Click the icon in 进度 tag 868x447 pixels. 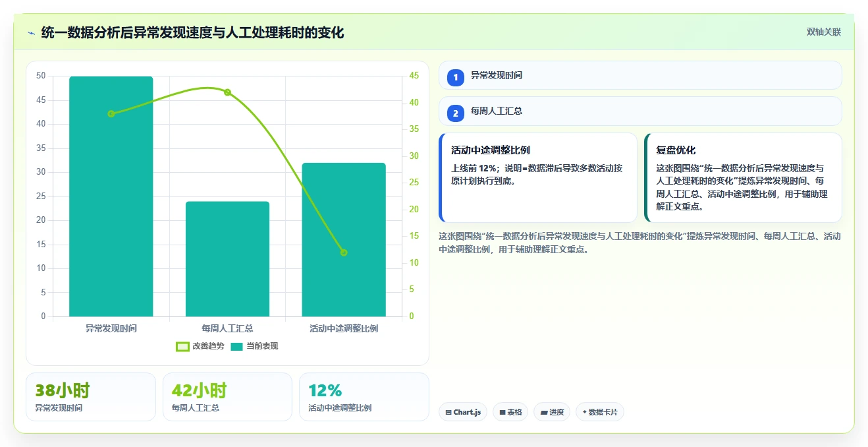click(x=544, y=413)
